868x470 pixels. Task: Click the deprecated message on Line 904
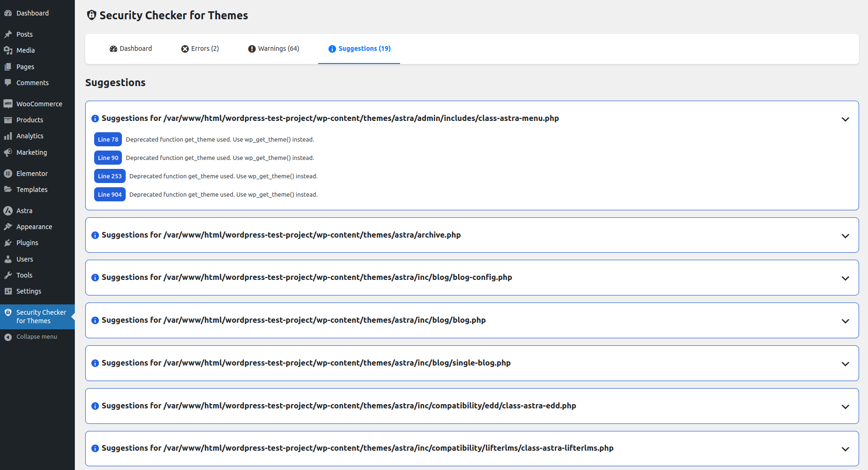coord(224,195)
